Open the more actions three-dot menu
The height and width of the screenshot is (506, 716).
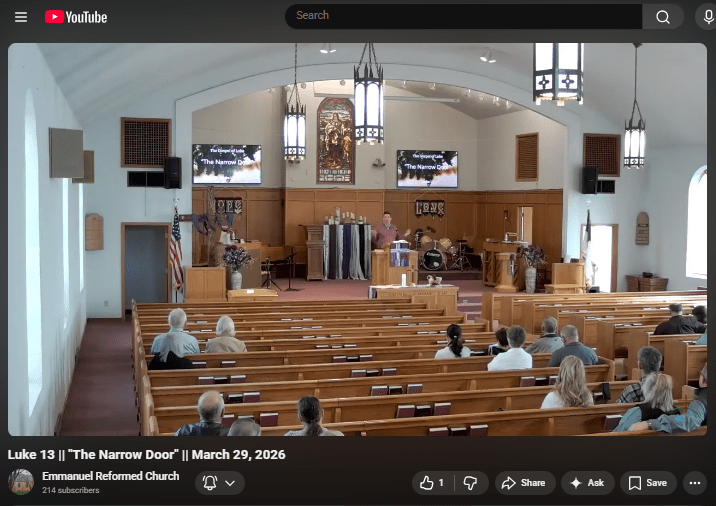(694, 483)
